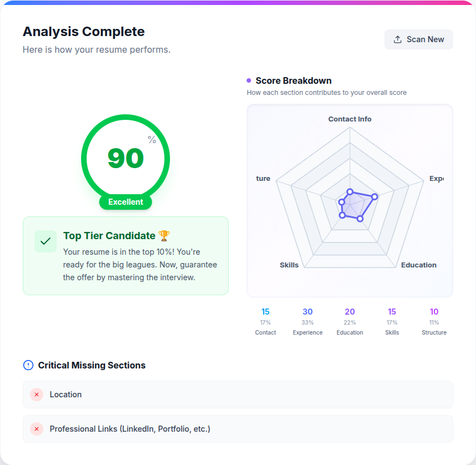
Task: Click the Analysis Complete heading
Action: (83, 32)
